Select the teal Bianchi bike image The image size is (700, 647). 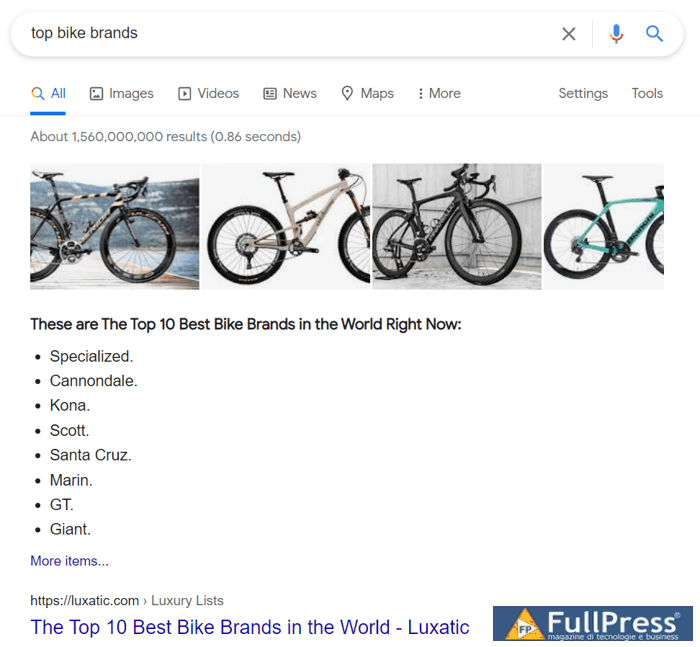click(603, 227)
